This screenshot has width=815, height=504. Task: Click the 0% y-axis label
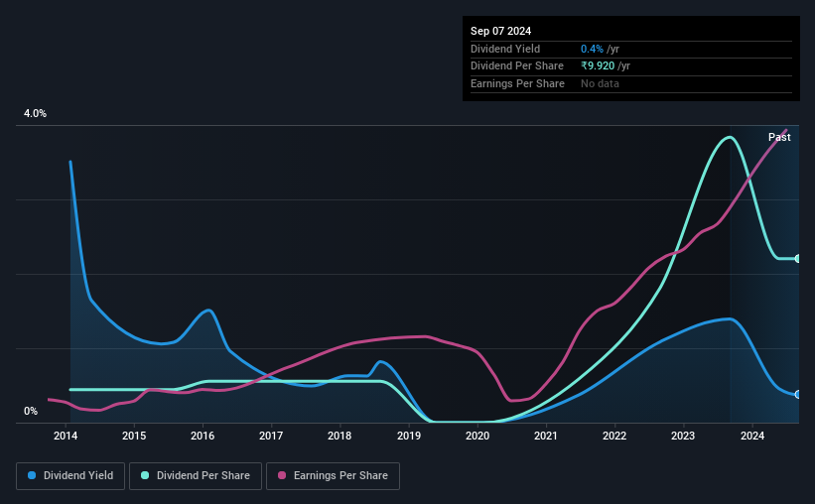[31, 411]
